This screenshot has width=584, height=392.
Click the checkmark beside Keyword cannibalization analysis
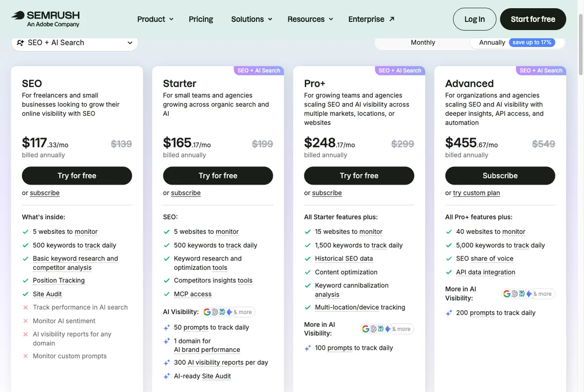pyautogui.click(x=308, y=285)
